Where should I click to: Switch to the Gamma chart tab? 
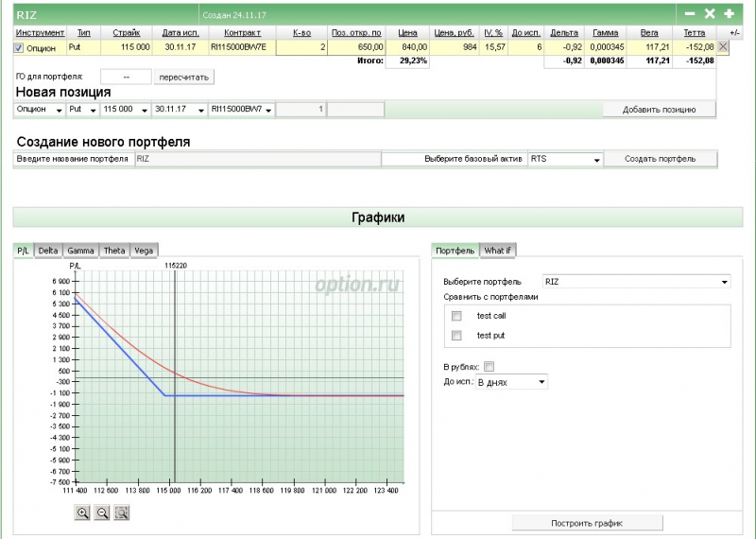pyautogui.click(x=80, y=251)
